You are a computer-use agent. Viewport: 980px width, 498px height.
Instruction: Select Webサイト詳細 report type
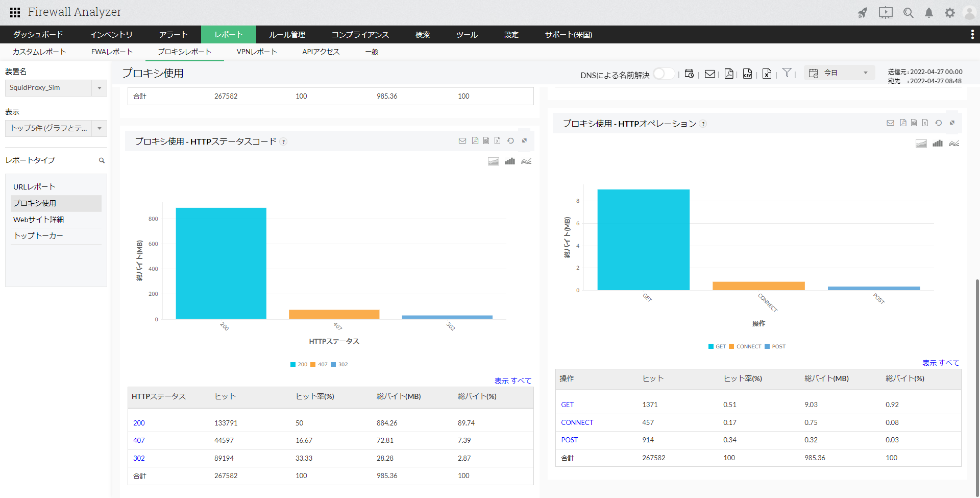point(38,220)
